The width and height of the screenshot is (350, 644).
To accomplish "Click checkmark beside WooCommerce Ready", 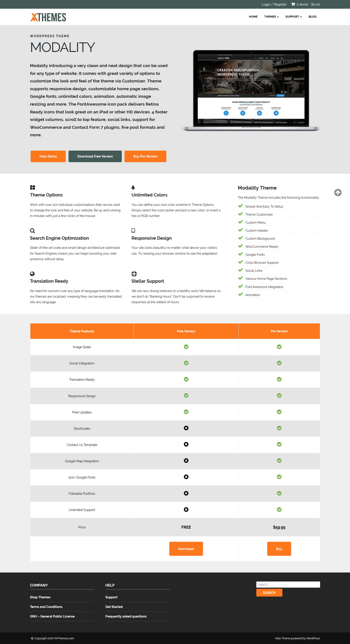I will pyautogui.click(x=240, y=246).
